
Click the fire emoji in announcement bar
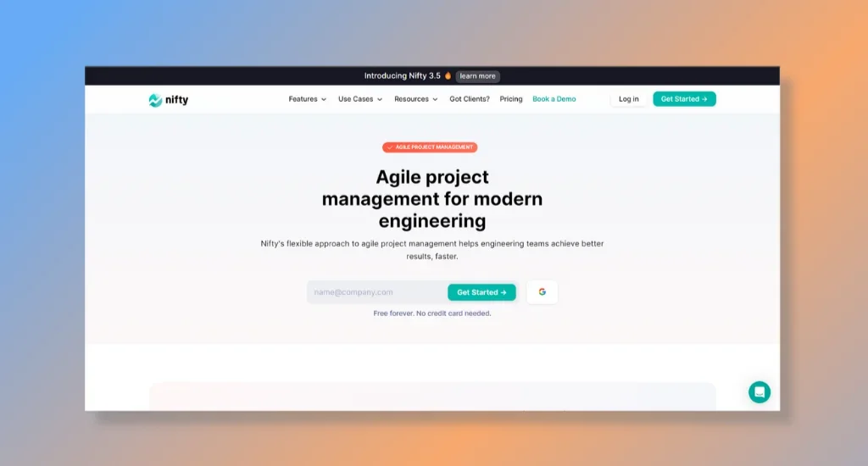pos(448,76)
